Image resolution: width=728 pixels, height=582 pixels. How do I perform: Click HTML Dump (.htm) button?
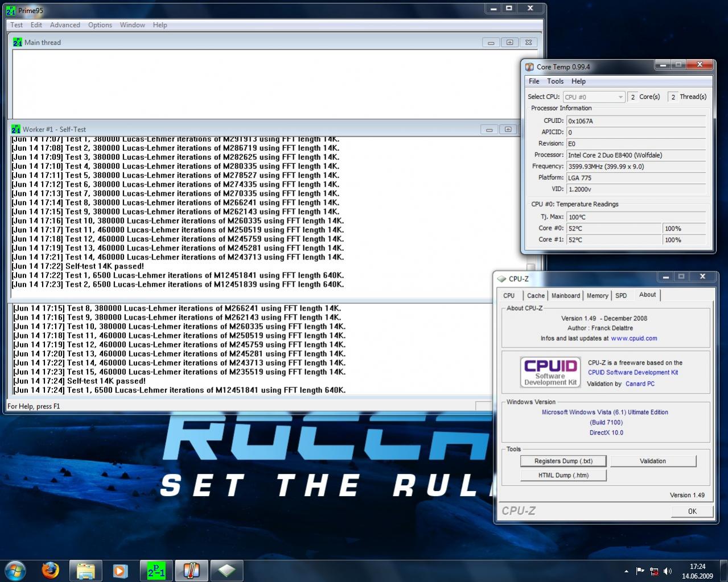click(x=564, y=475)
